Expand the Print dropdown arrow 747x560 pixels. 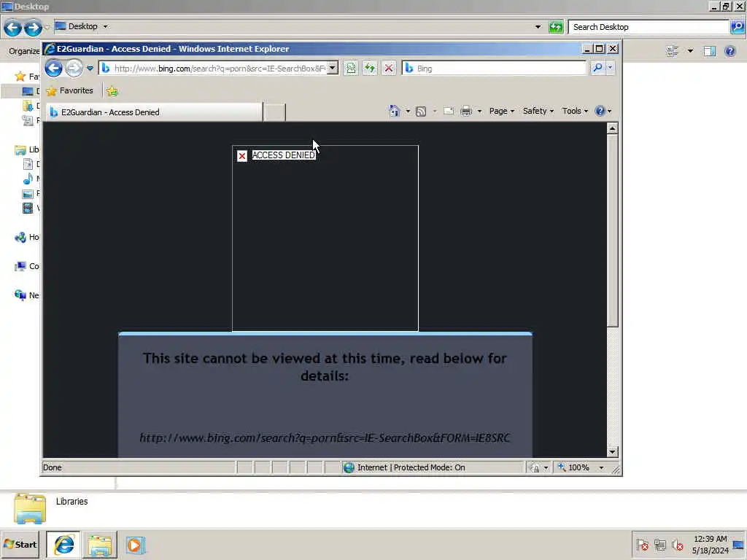(x=479, y=111)
